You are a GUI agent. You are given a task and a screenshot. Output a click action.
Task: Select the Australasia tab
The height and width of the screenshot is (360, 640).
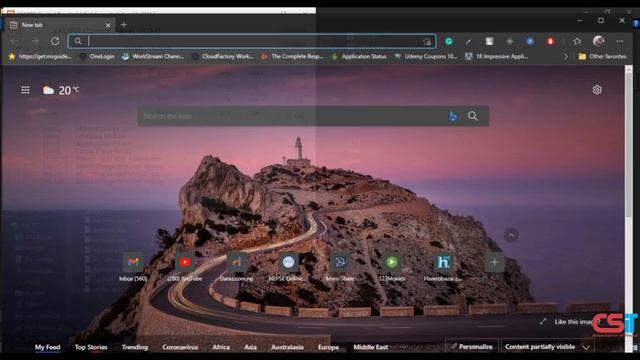[287, 347]
